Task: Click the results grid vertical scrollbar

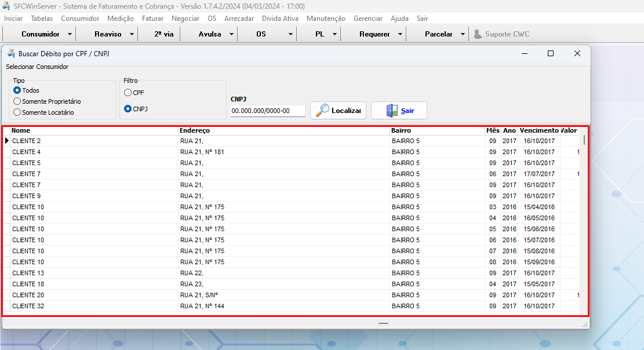Action: coord(584,220)
